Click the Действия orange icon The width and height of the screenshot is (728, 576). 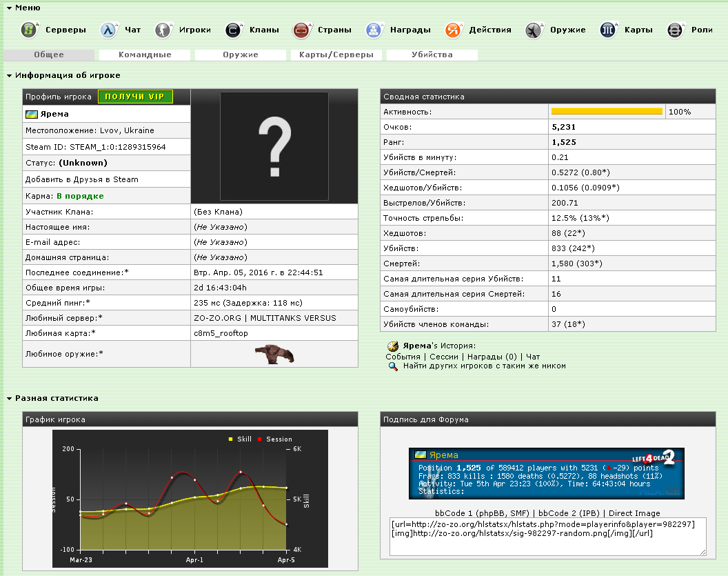pos(453,30)
